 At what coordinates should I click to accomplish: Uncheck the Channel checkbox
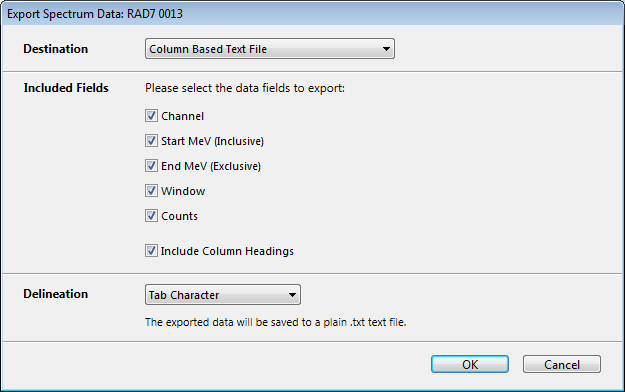coord(151,116)
